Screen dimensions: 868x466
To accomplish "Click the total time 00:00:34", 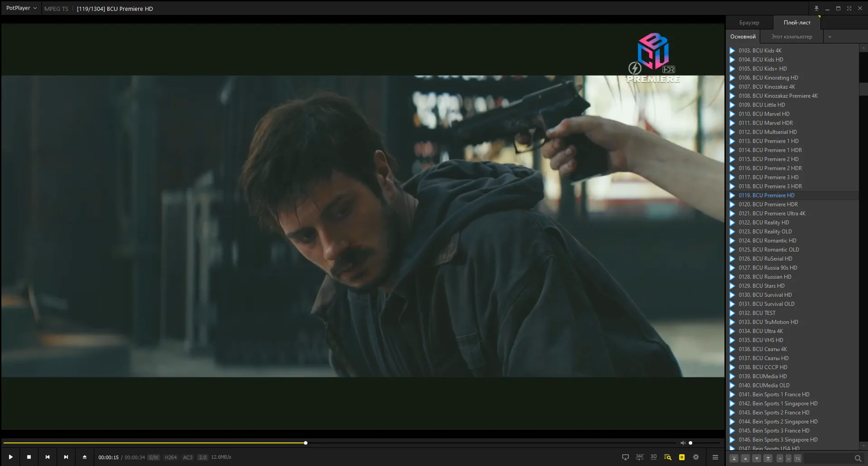I will pos(134,457).
